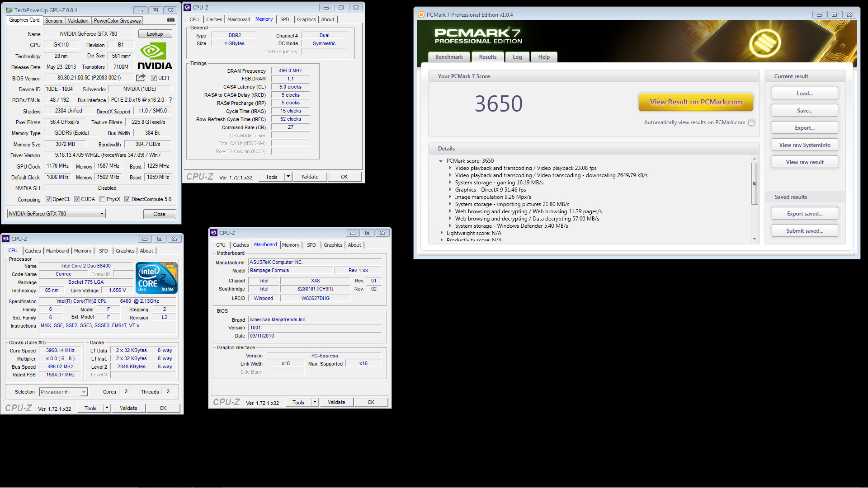Image resolution: width=868 pixels, height=488 pixels.
Task: Enable automatically view results on PCMark.com
Action: click(751, 122)
